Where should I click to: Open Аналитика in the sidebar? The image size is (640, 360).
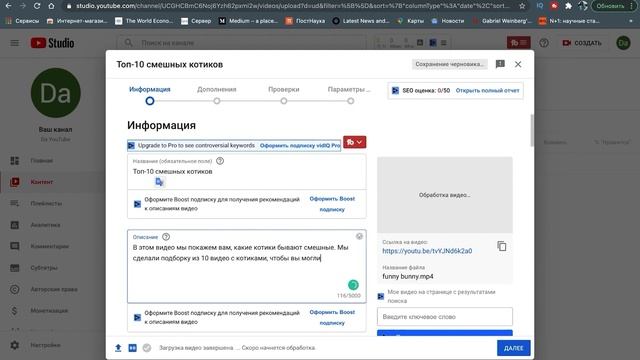click(x=45, y=225)
